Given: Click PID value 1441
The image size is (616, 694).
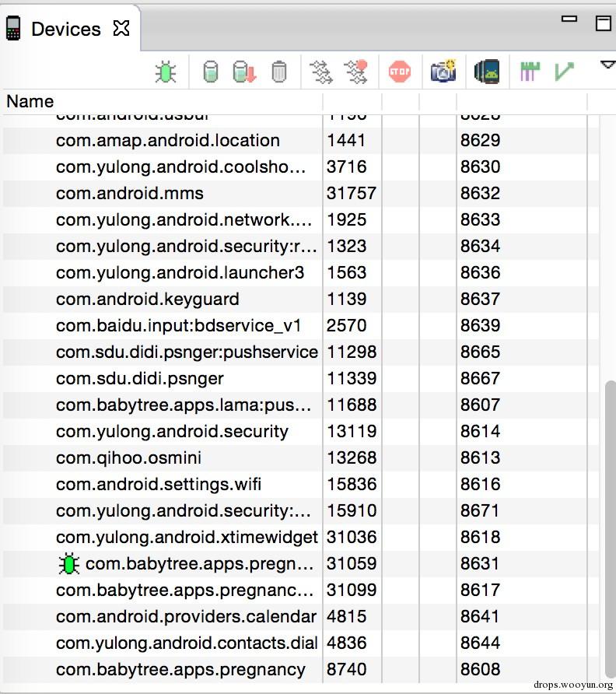Looking at the screenshot, I should pos(346,141).
